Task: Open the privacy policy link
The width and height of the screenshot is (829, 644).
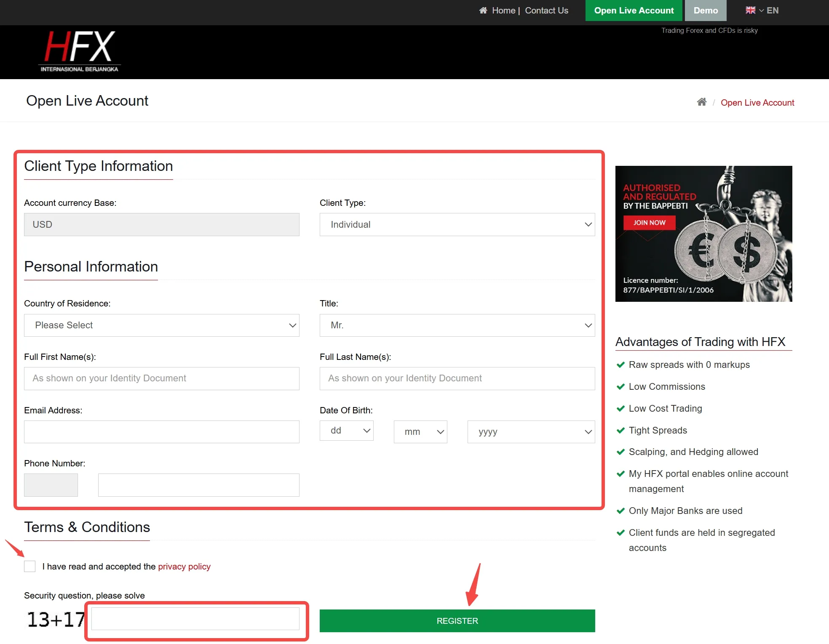Action: tap(184, 567)
